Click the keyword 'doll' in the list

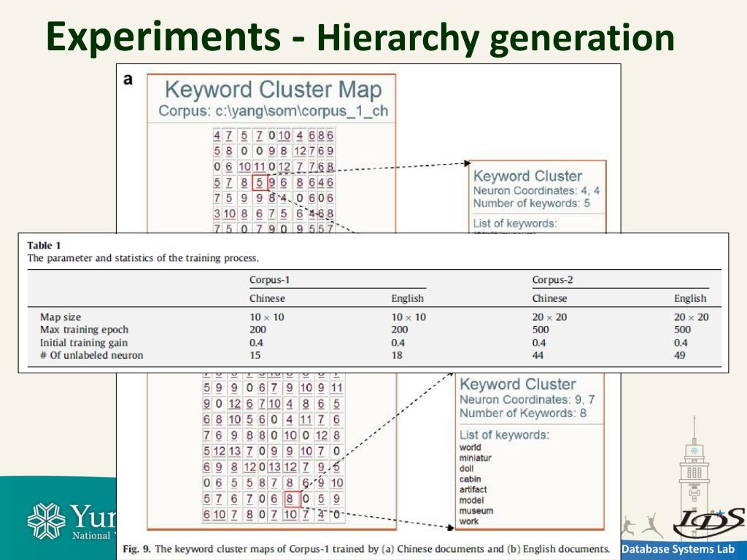pos(466,469)
